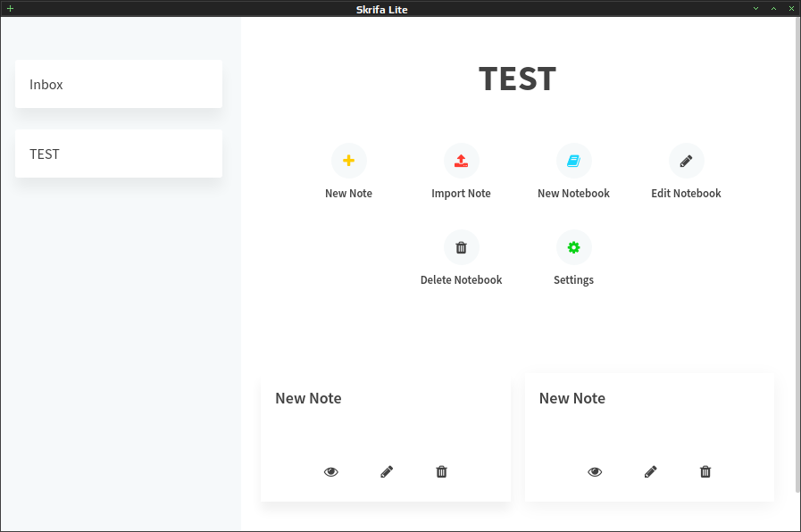Click the Delete Notebook trash icon

coord(462,247)
